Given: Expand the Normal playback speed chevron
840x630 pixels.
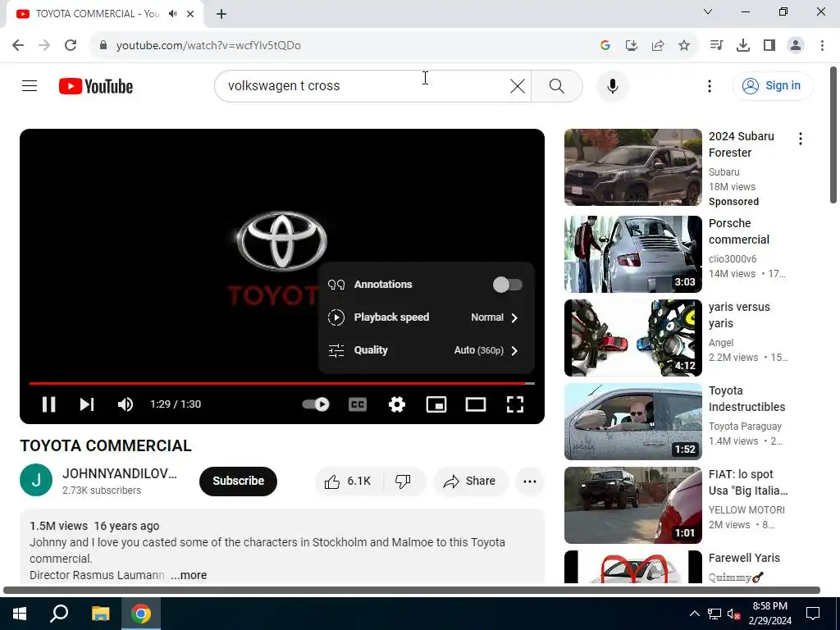Looking at the screenshot, I should click(x=514, y=317).
